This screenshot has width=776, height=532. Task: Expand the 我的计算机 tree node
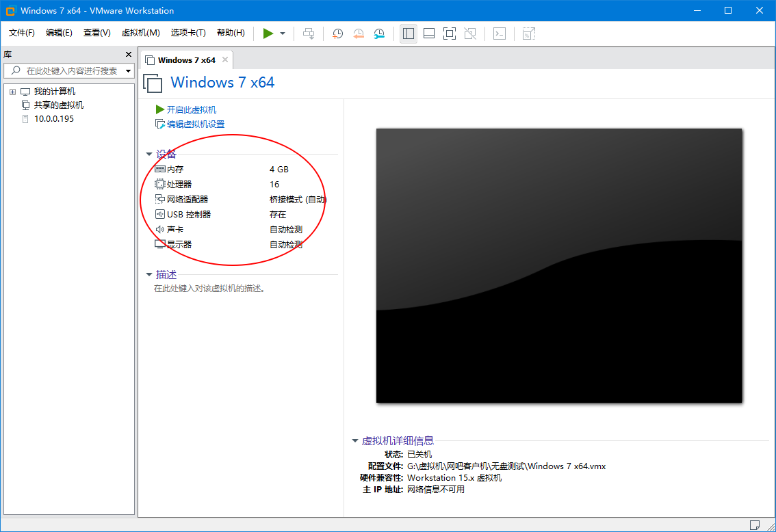[13, 92]
